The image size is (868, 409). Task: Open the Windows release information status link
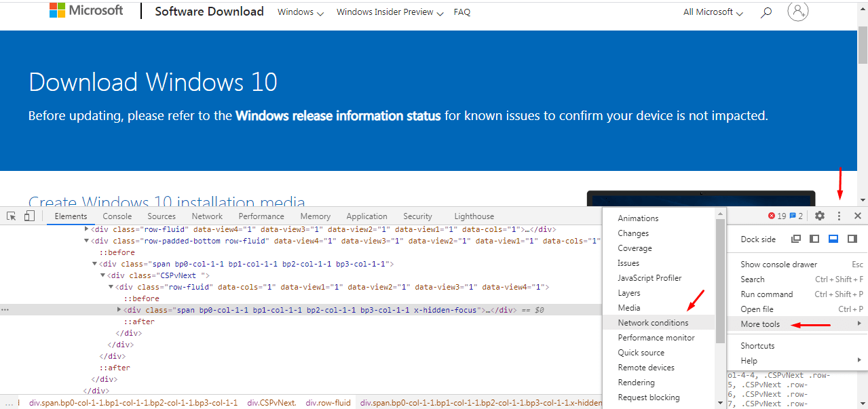tap(338, 116)
